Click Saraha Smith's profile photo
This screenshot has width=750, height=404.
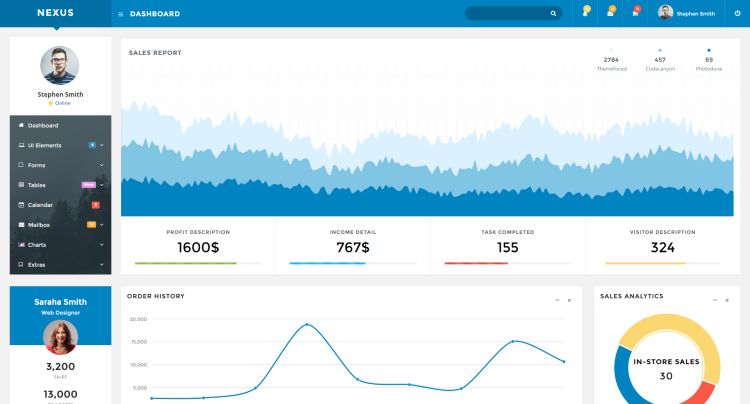click(x=60, y=337)
